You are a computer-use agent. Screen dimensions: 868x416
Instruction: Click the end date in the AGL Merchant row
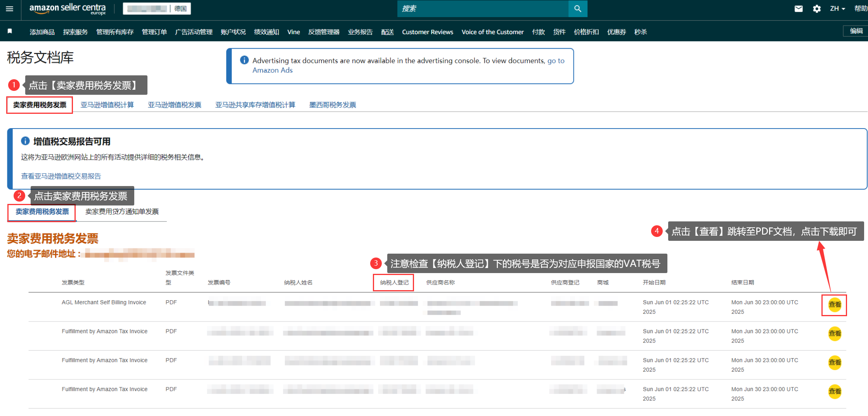point(765,307)
